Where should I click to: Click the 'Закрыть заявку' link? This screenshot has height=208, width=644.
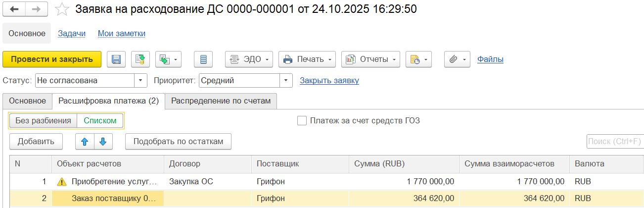[x=329, y=80]
